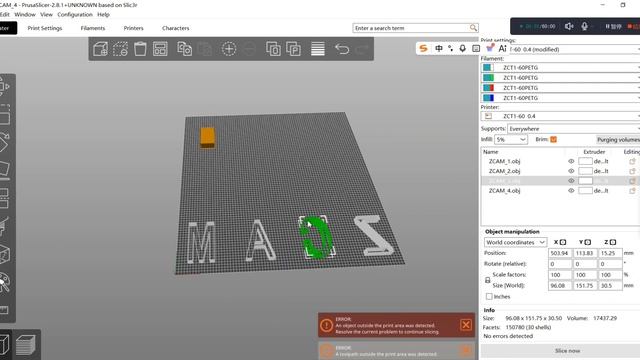Open the Infill 5% dropdown
Screen dimensions: 640x360
[511, 140]
